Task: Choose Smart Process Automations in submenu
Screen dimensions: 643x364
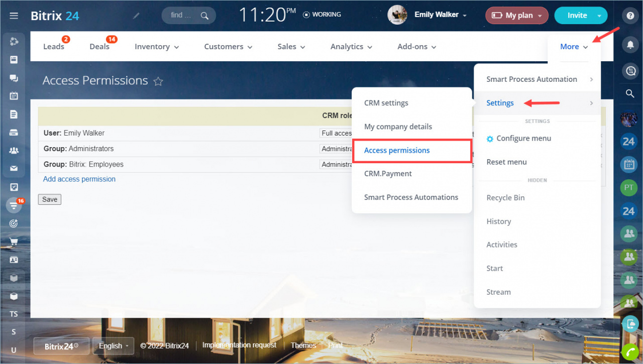Action: point(411,197)
